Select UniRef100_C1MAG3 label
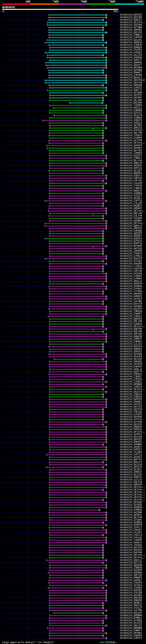 coord(131,588)
